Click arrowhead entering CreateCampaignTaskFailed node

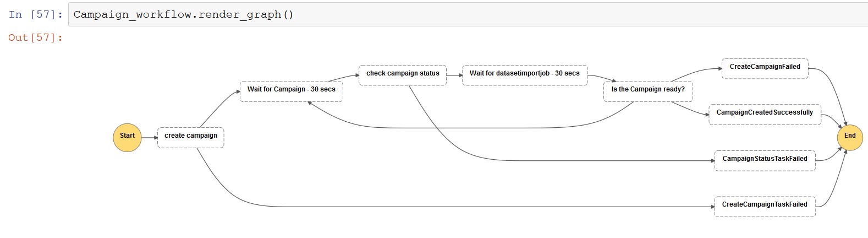coord(712,207)
